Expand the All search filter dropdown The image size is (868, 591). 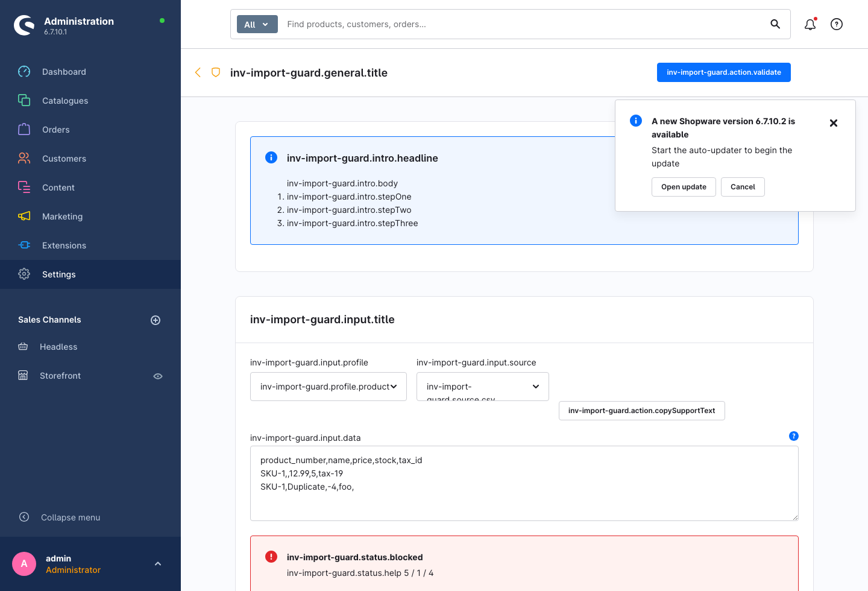coord(257,24)
